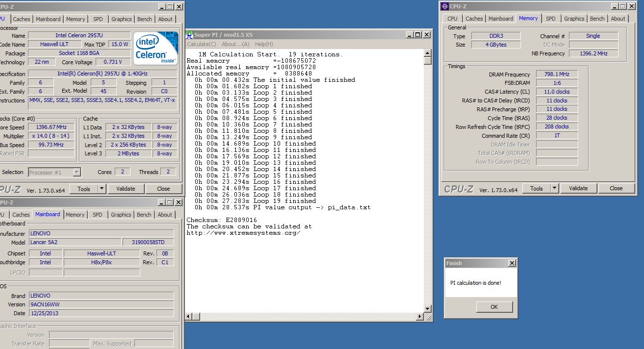This screenshot has width=644, height=349.
Task: Click Validate in CPU-Z CPU window
Action: point(126,189)
